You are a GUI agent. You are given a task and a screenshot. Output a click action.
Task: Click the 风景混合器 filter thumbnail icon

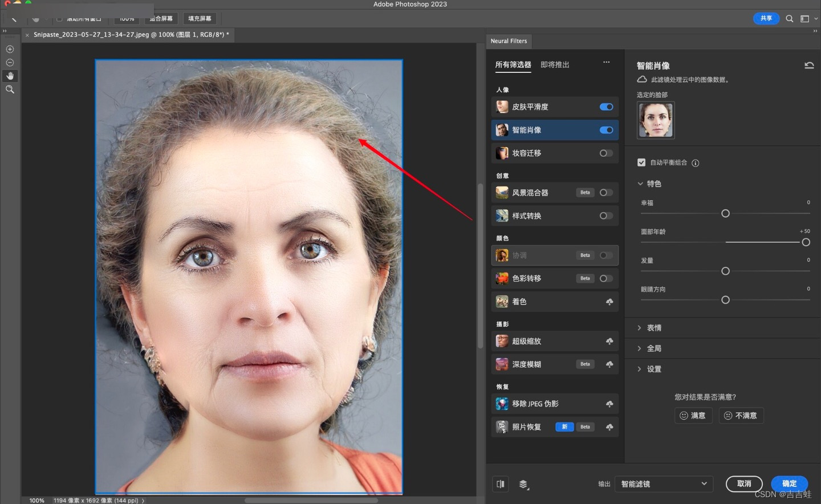[x=502, y=193]
